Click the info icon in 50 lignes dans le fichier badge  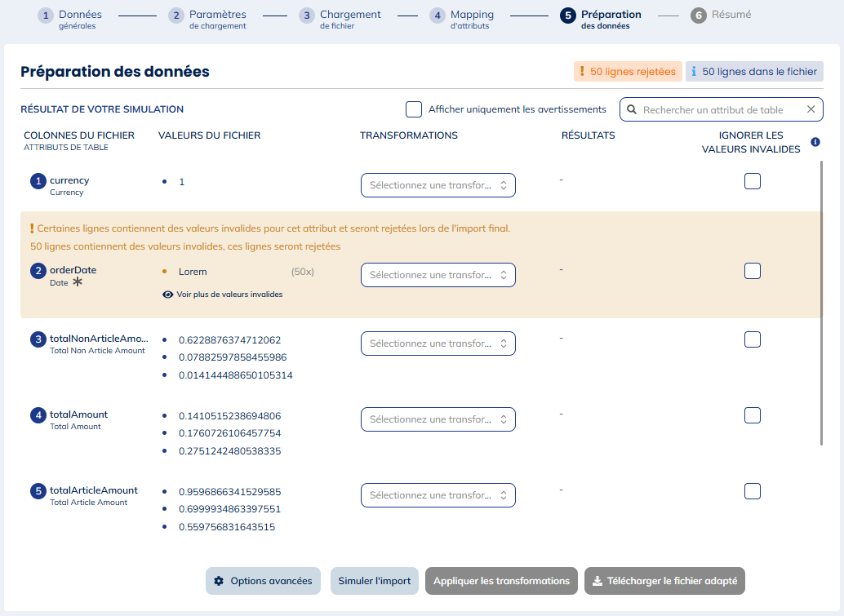click(x=694, y=71)
